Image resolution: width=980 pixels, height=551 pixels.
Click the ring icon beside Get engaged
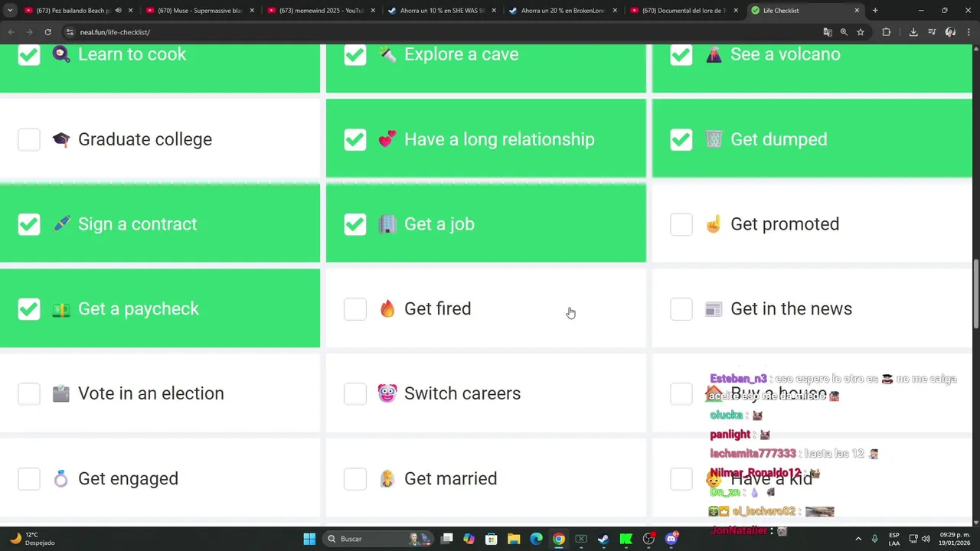(x=61, y=478)
